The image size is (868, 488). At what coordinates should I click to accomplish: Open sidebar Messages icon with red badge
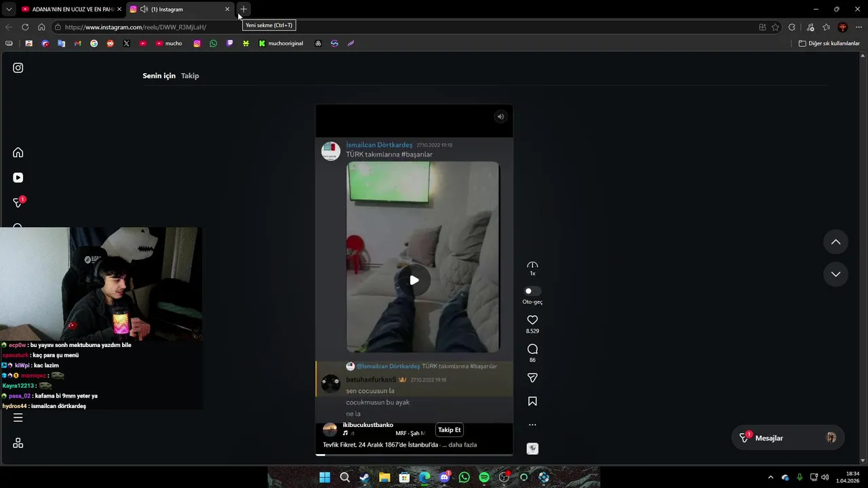coord(19,202)
